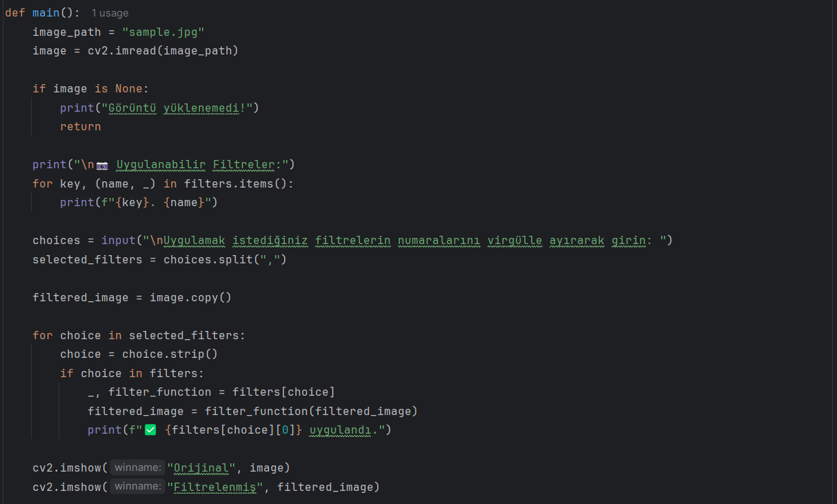Click the first "winname:" parameter hint
This screenshot has width=837, height=504.
click(x=137, y=468)
